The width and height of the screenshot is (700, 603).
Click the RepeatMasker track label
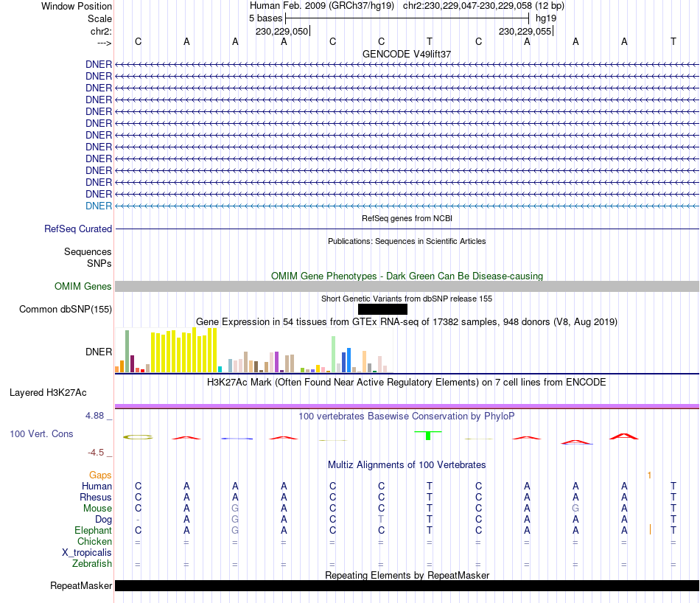[81, 585]
